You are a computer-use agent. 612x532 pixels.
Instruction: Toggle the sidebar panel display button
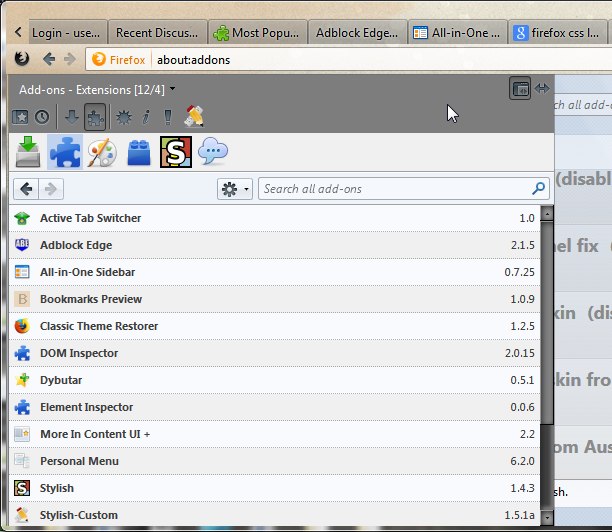[x=520, y=88]
